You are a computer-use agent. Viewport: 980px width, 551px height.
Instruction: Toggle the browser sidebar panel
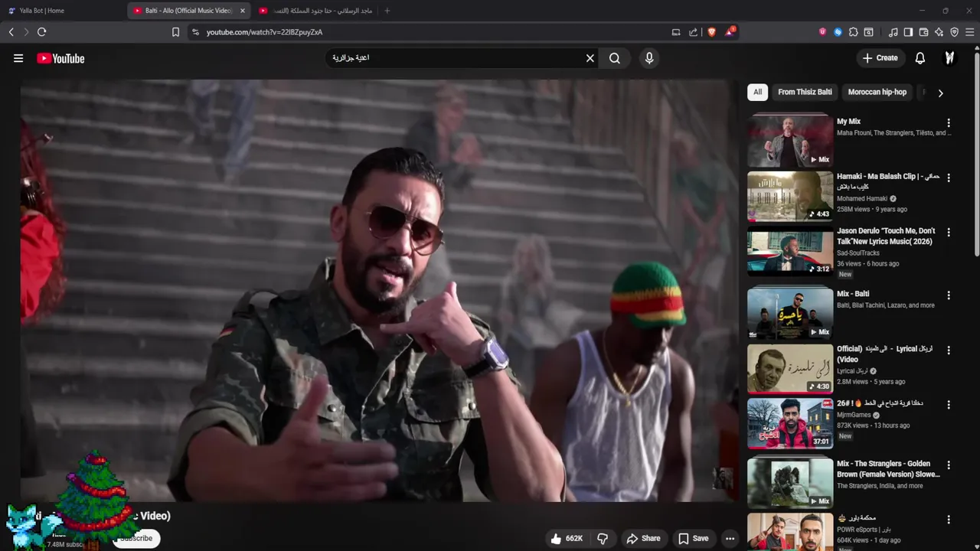click(908, 32)
